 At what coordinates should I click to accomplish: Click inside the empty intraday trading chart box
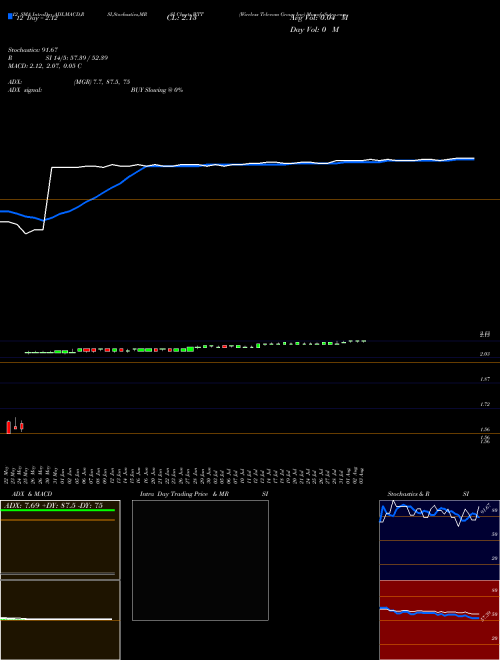click(x=200, y=560)
